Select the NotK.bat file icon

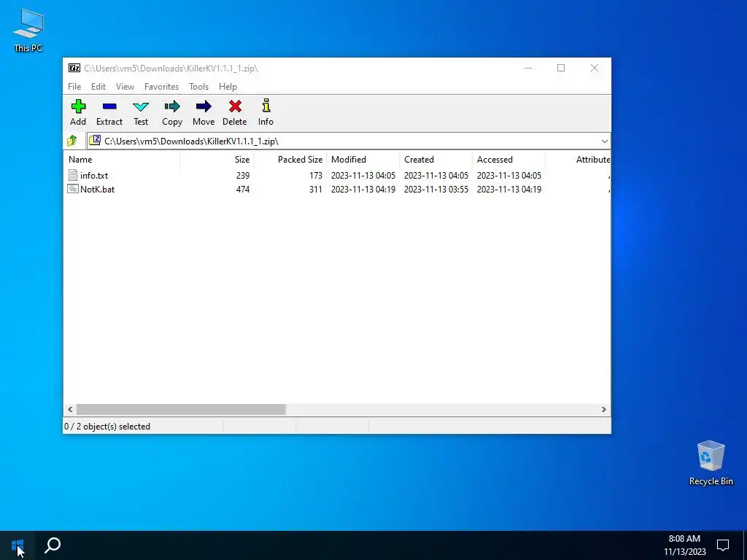73,189
